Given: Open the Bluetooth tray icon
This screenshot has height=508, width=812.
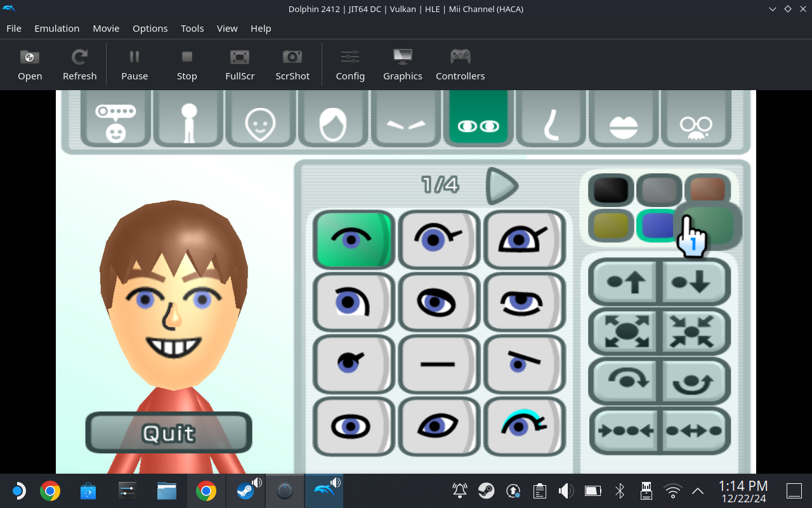Looking at the screenshot, I should 620,491.
